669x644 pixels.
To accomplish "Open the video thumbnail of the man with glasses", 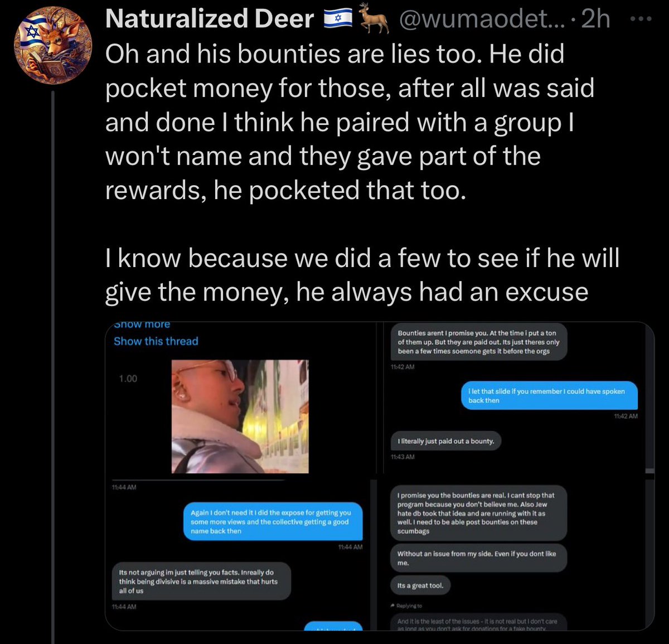I will point(240,416).
